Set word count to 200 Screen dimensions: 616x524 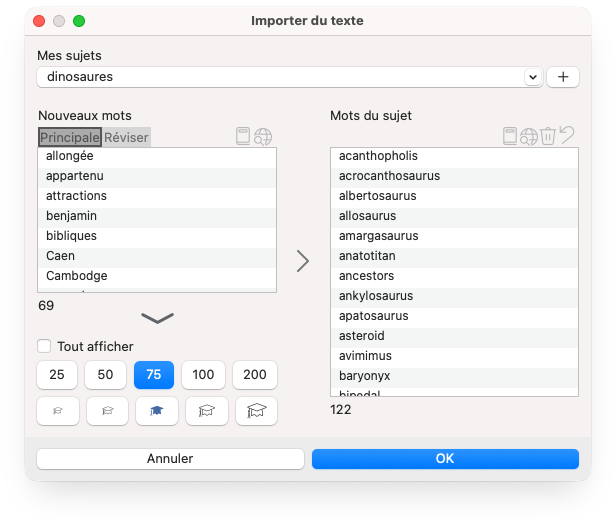(255, 375)
